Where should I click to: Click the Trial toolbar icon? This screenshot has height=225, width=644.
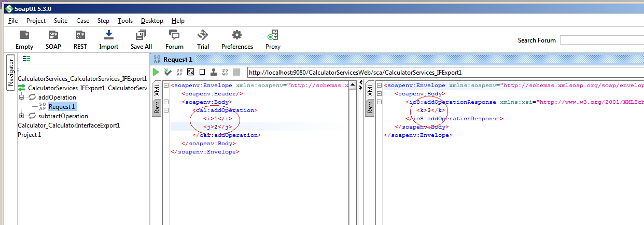pyautogui.click(x=203, y=35)
